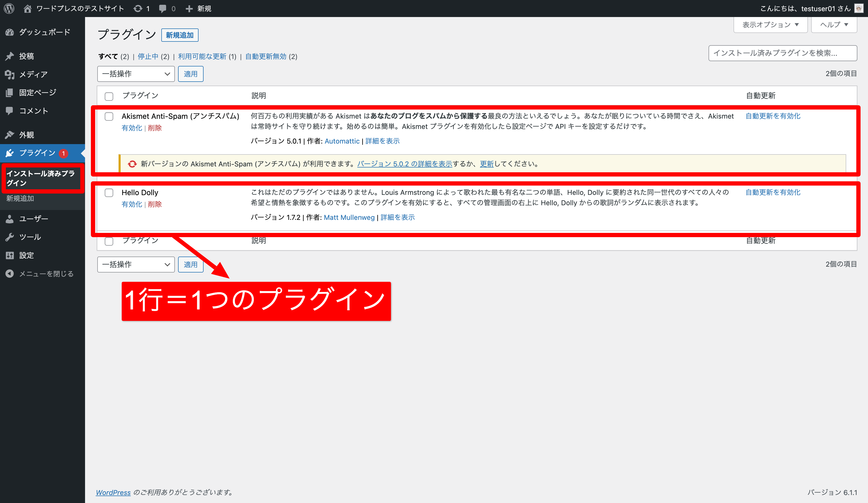The height and width of the screenshot is (503, 868).
Task: Open the WordPress link in the footer
Action: (x=113, y=493)
